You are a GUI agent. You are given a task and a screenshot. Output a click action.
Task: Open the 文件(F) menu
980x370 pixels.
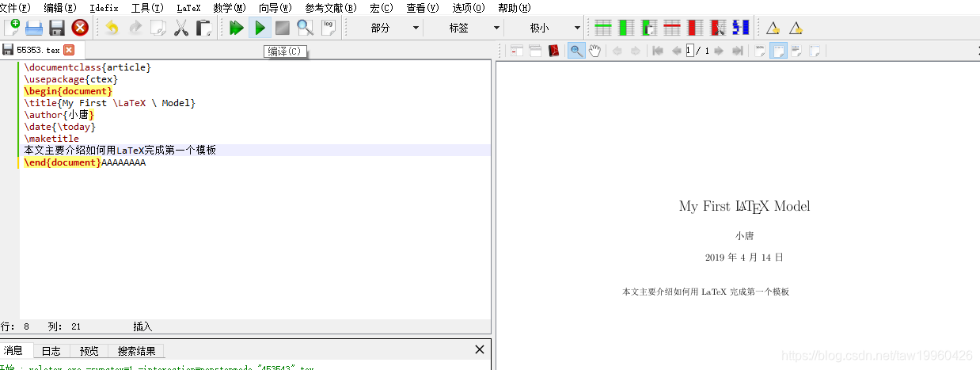click(15, 8)
